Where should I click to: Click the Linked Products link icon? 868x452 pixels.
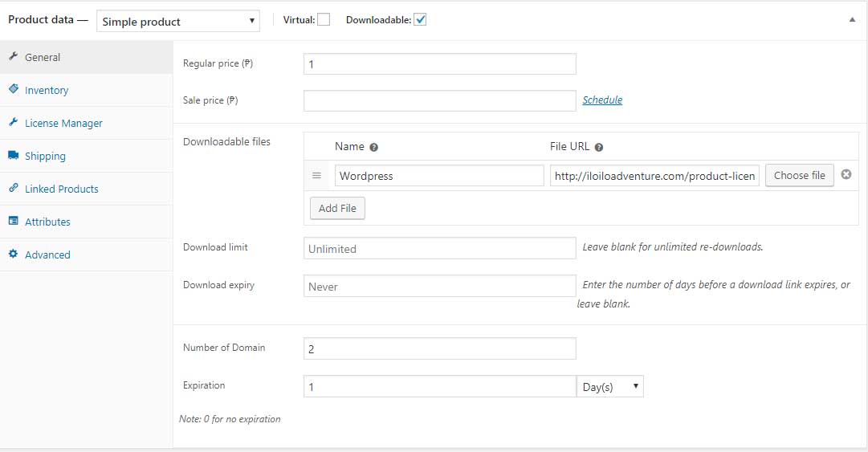(14, 189)
